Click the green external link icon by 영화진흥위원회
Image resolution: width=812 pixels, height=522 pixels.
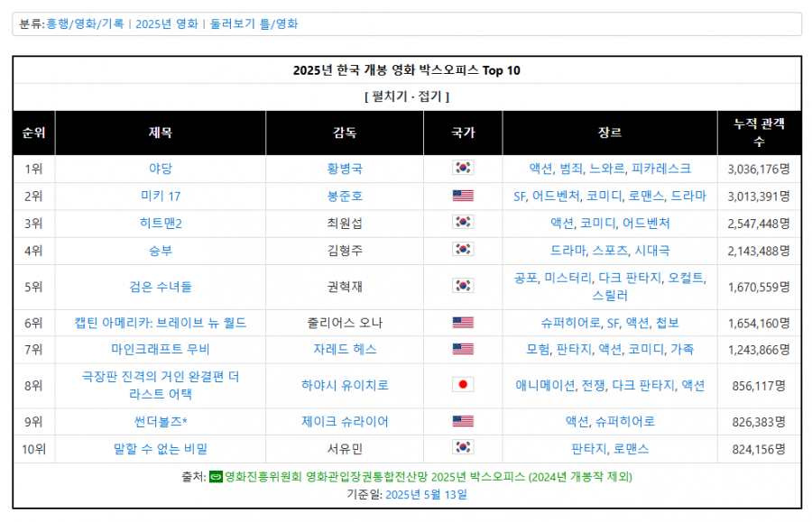pos(216,477)
